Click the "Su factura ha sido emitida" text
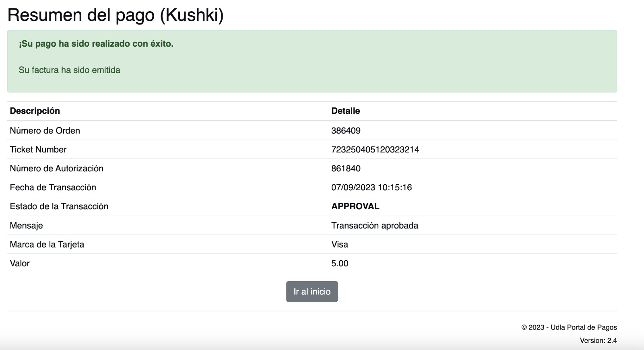The image size is (644, 350). [70, 70]
